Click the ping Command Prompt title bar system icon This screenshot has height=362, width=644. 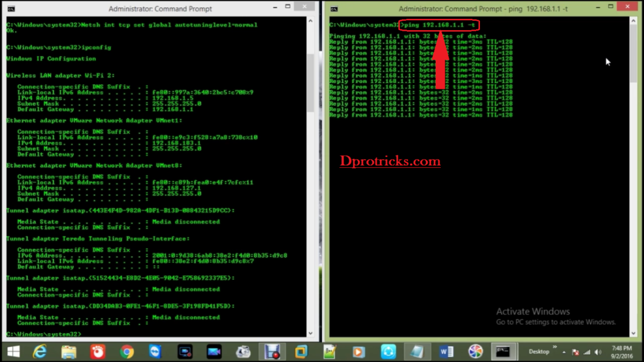(x=335, y=9)
